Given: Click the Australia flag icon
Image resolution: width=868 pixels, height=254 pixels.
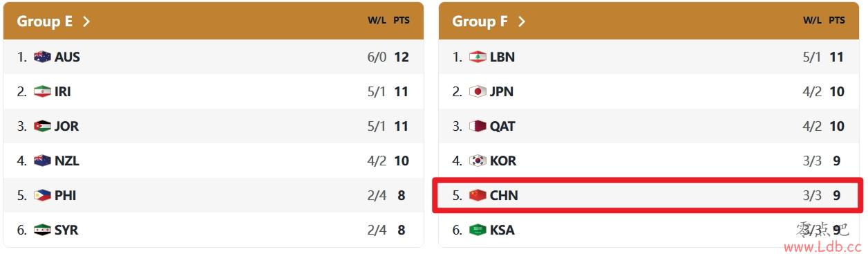Looking at the screenshot, I should coord(42,57).
